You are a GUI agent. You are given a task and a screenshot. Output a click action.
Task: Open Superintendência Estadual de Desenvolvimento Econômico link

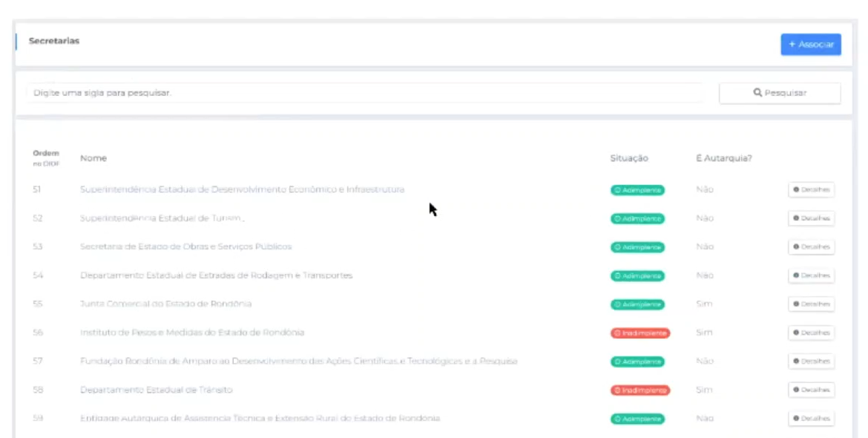click(242, 189)
